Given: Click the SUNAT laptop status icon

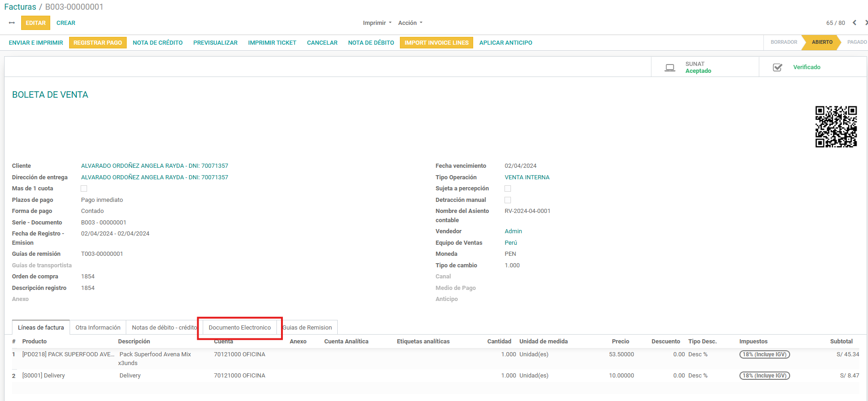Looking at the screenshot, I should tap(670, 67).
